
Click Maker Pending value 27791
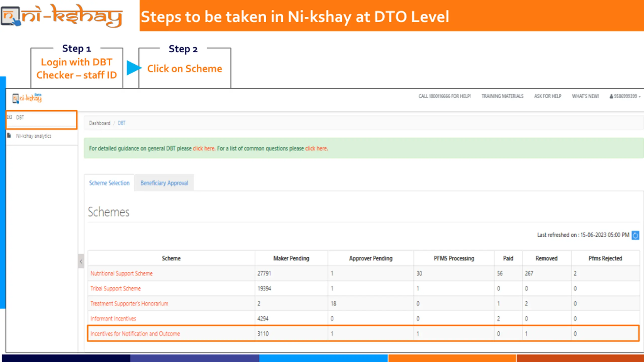(264, 273)
